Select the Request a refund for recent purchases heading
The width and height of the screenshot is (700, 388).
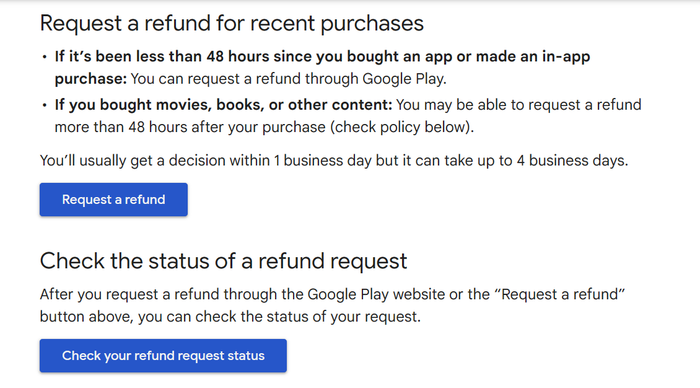click(232, 23)
